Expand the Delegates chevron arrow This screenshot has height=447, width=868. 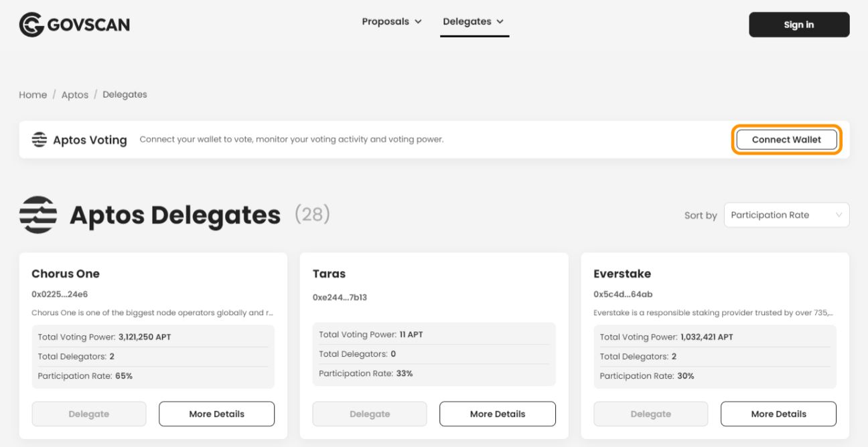point(500,21)
